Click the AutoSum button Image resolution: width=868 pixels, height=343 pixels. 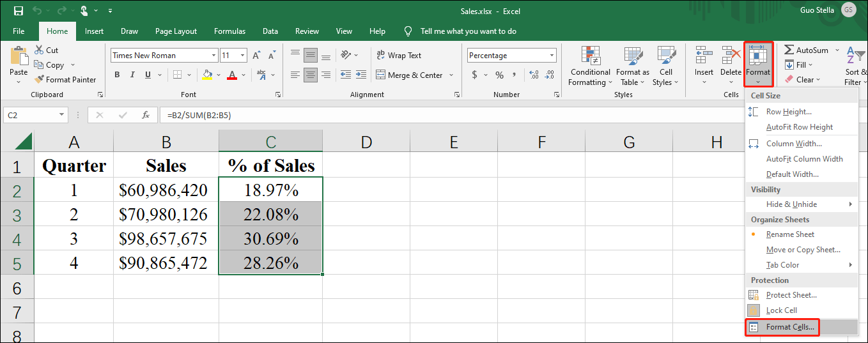click(806, 50)
